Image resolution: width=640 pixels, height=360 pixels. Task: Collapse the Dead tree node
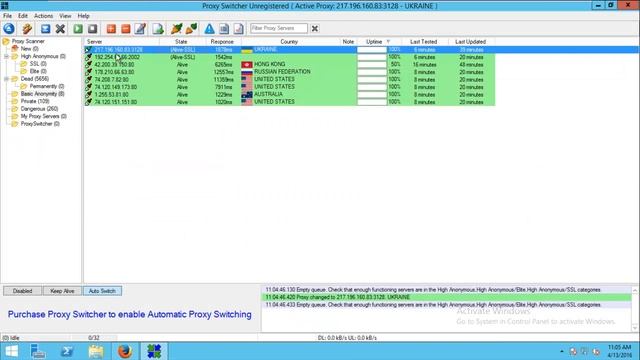7,79
